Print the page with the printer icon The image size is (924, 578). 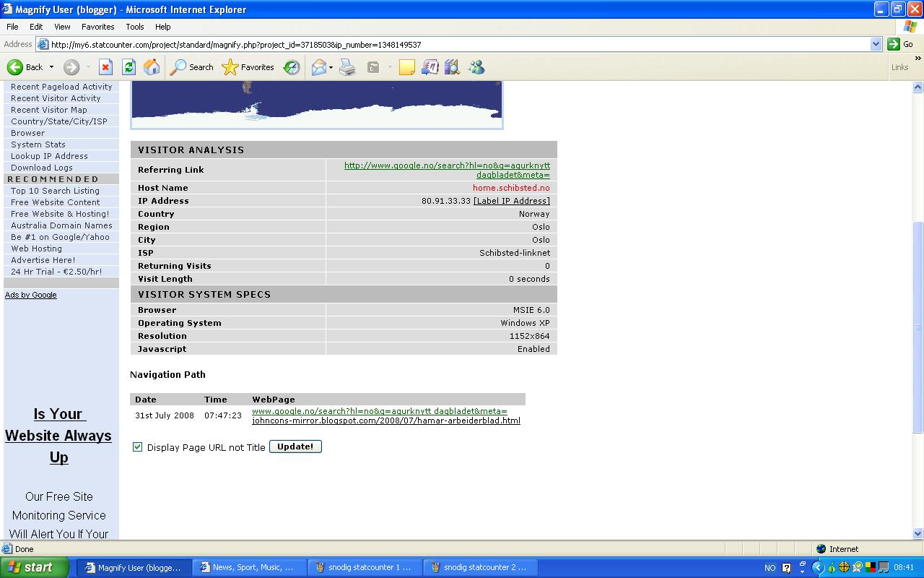[x=347, y=67]
